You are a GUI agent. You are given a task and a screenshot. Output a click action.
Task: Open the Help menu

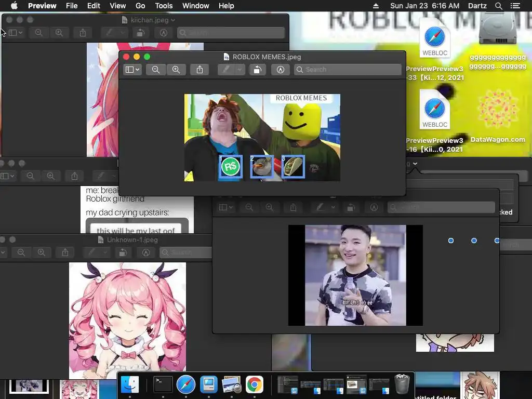(x=227, y=6)
